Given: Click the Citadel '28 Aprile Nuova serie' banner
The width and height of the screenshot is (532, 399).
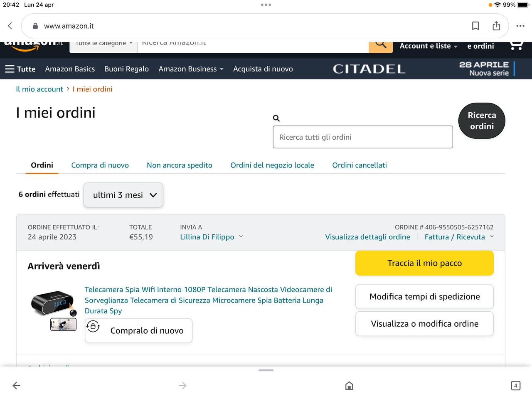Looking at the screenshot, I should pos(424,69).
